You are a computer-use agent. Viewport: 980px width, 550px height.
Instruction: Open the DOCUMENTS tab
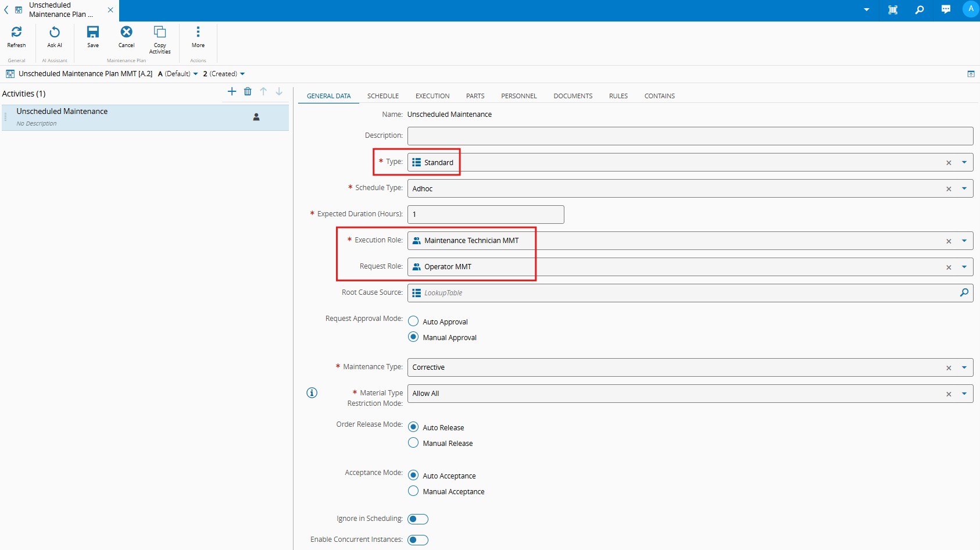[x=573, y=96]
